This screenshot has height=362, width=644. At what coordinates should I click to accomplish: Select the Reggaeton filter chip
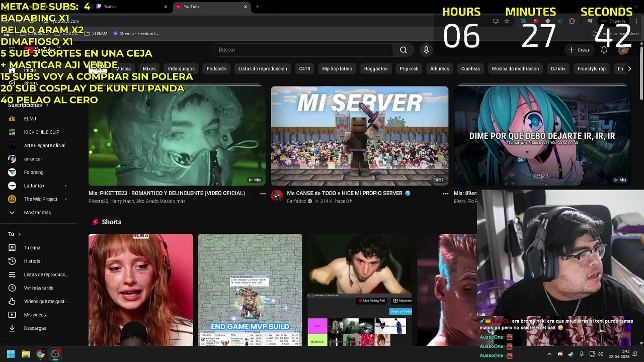coord(376,68)
